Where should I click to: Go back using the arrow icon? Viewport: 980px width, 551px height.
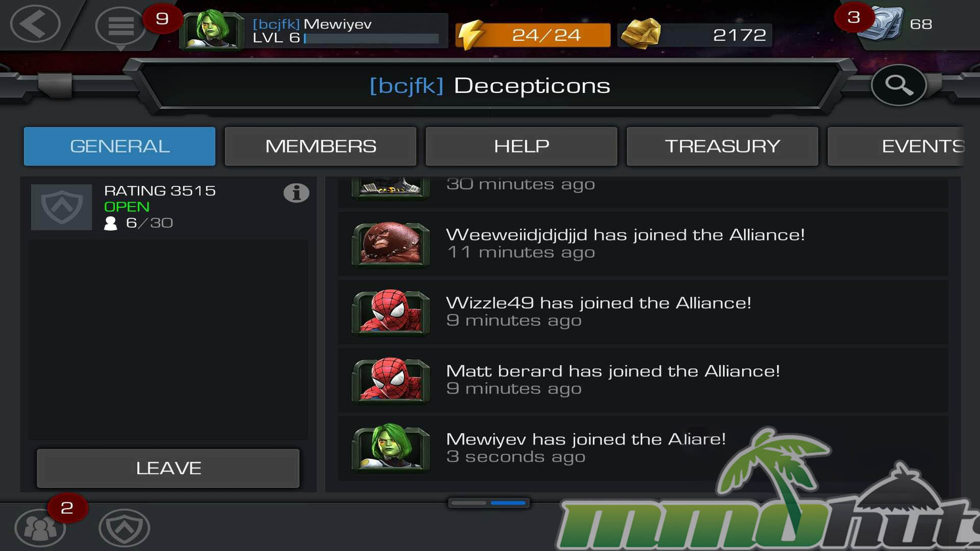point(35,24)
